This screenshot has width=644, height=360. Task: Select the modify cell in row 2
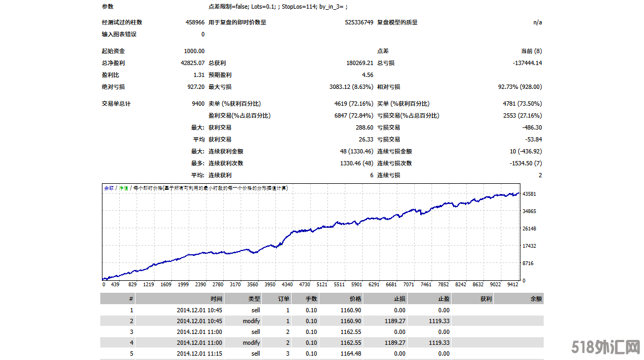click(x=252, y=321)
